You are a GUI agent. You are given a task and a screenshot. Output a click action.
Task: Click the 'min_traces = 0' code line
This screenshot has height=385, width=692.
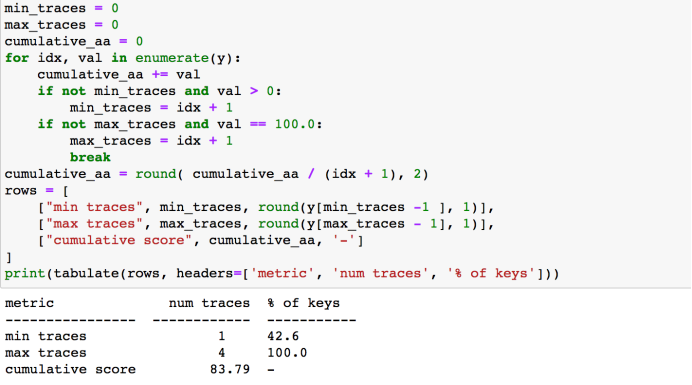pyautogui.click(x=61, y=8)
